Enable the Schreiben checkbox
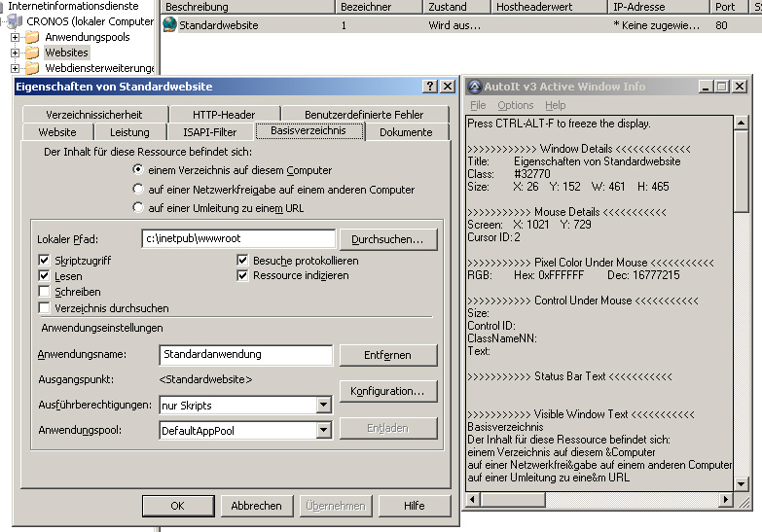The height and width of the screenshot is (532, 762). 45,292
